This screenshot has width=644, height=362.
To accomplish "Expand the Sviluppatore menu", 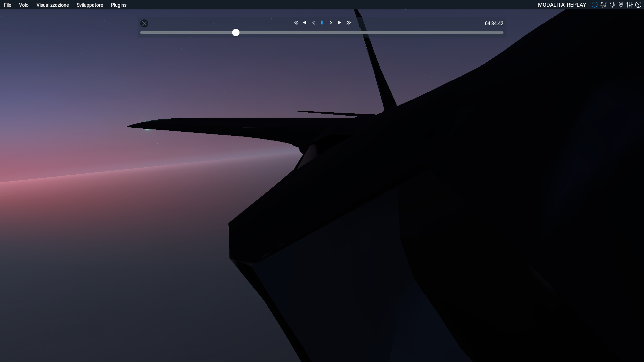I will 90,5.
